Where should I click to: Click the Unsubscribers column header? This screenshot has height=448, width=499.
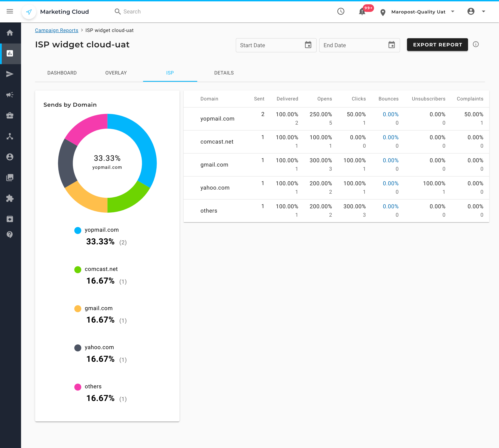[x=428, y=99]
